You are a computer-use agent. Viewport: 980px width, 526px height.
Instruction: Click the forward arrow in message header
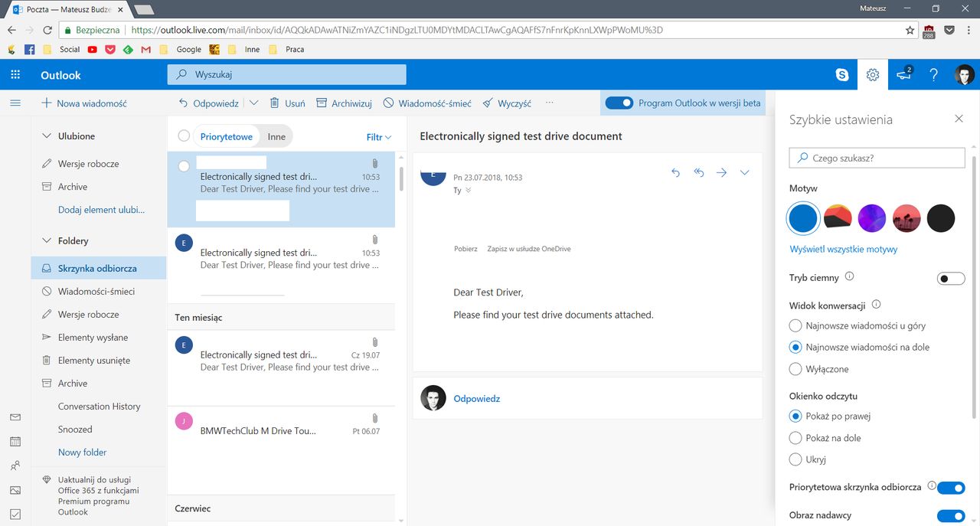tap(721, 173)
